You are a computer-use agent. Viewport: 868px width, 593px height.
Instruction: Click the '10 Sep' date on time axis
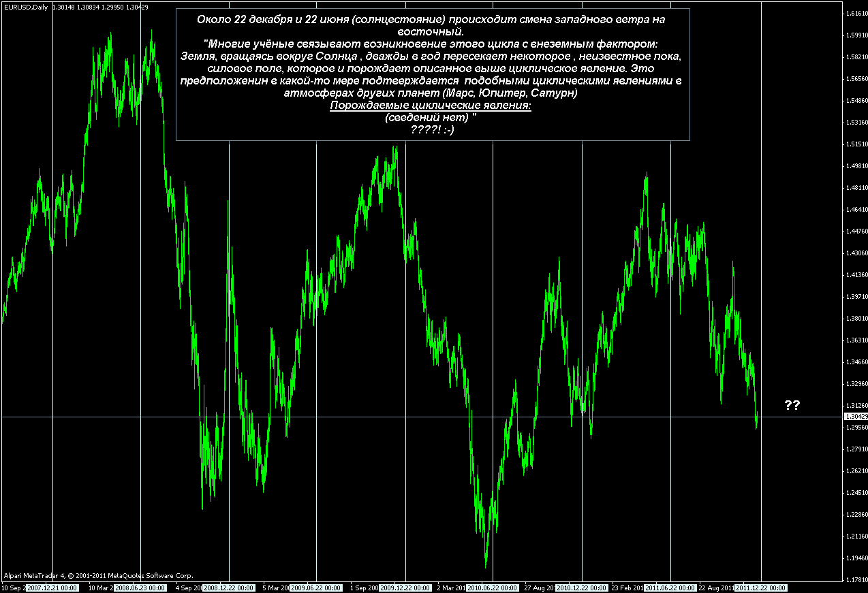pyautogui.click(x=12, y=588)
